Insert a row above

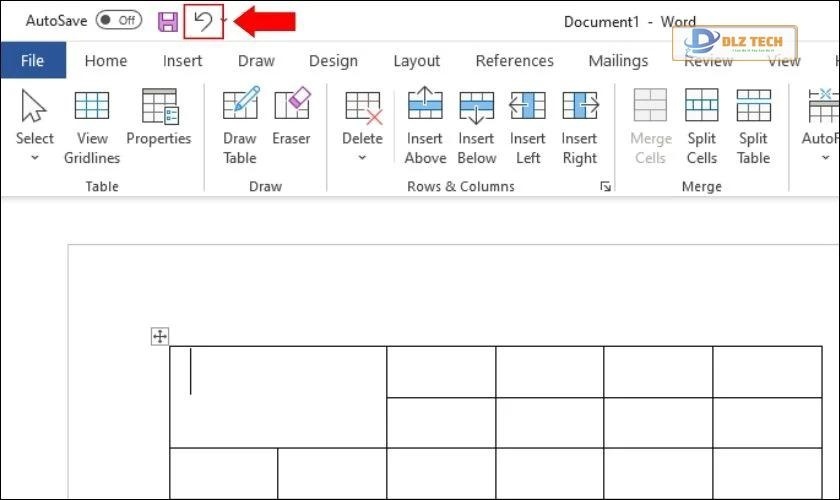(x=425, y=127)
